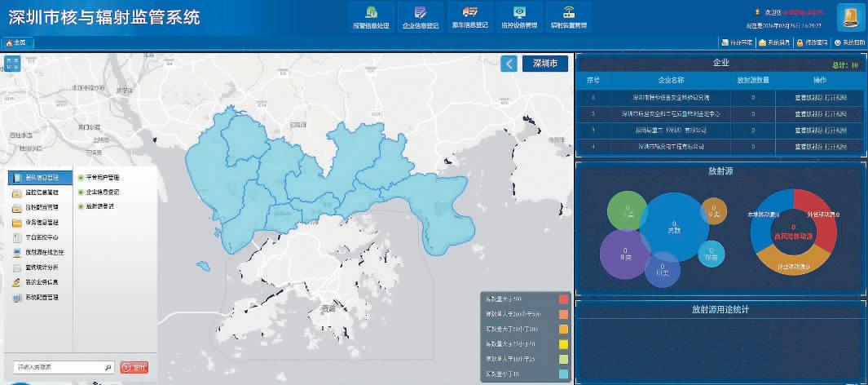Screen dimensions: 868x385
Task: Focus the search input field in the menu
Action: click(57, 368)
